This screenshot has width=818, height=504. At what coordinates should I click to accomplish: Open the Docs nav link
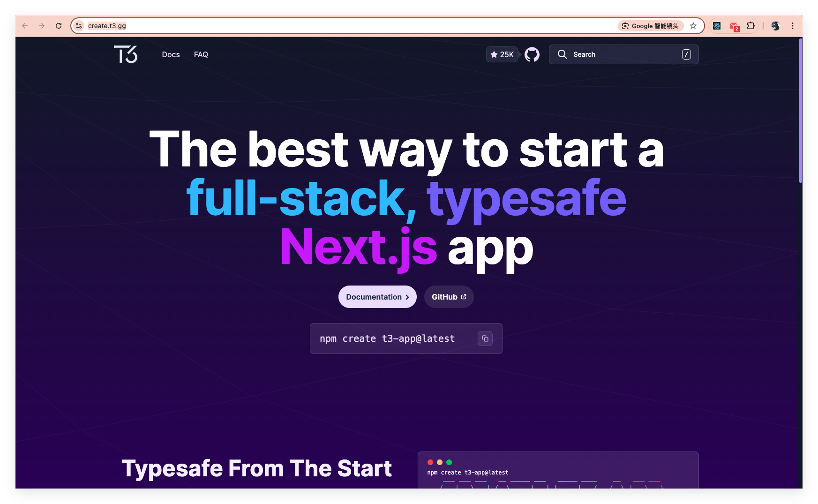(x=171, y=54)
